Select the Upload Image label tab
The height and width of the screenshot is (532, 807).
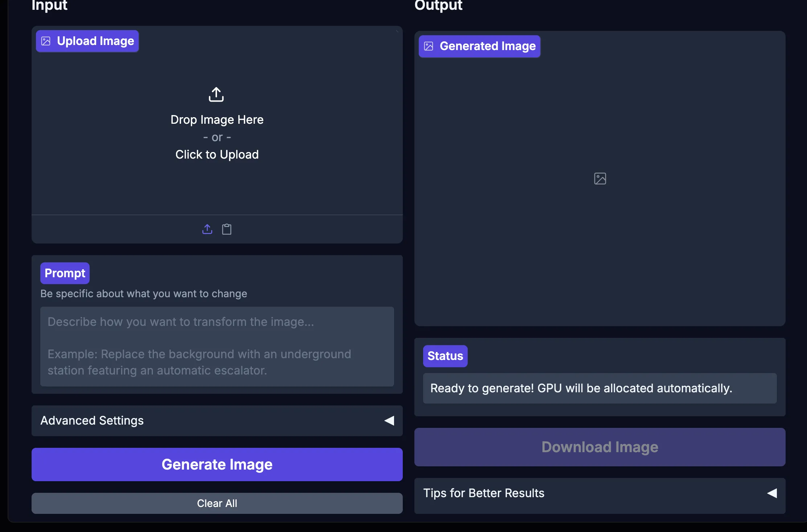(x=95, y=41)
